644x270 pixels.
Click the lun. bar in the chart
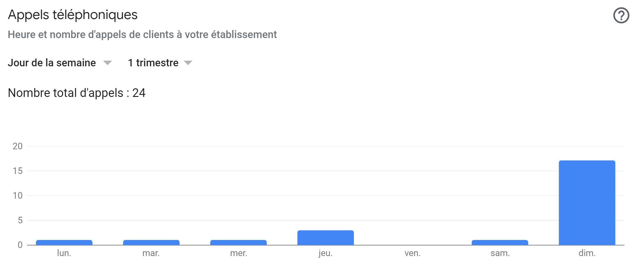(x=64, y=242)
